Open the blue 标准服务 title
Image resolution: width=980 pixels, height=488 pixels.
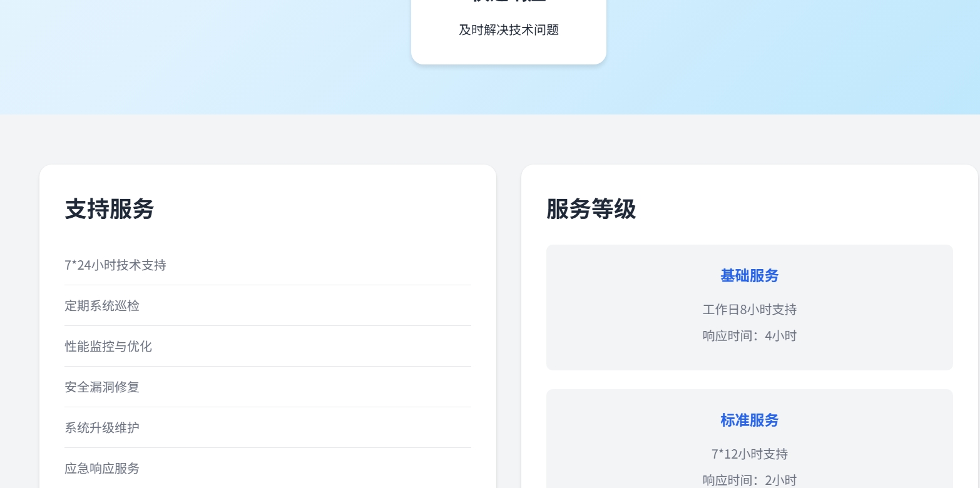[x=749, y=420]
